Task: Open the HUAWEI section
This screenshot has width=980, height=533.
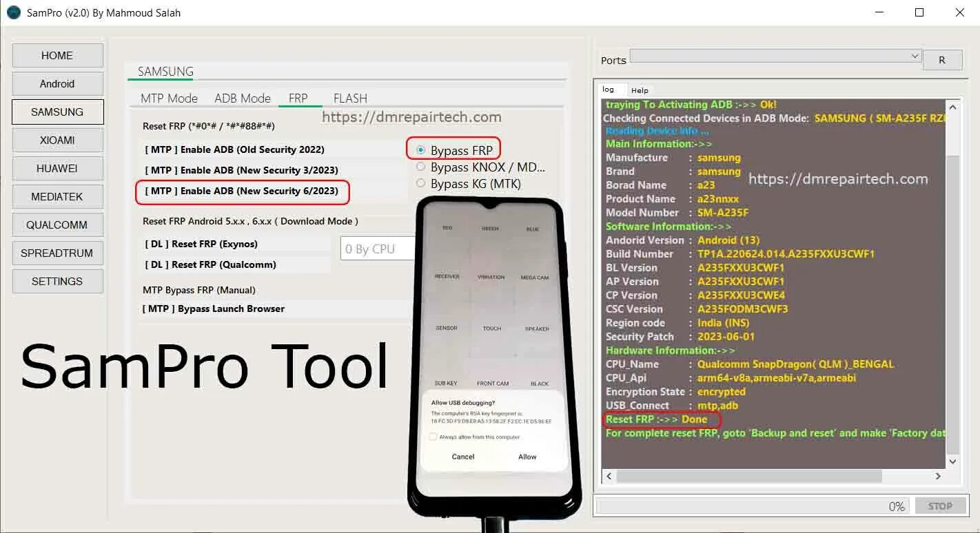Action: [57, 169]
